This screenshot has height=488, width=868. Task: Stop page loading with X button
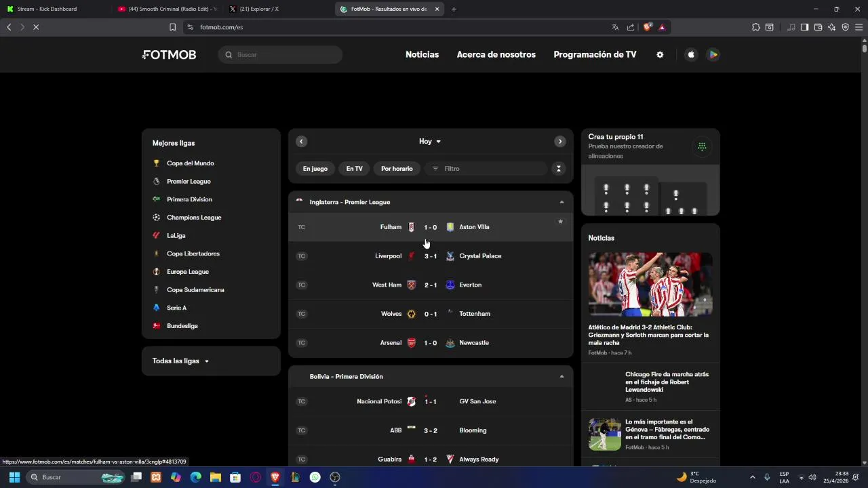click(x=36, y=27)
